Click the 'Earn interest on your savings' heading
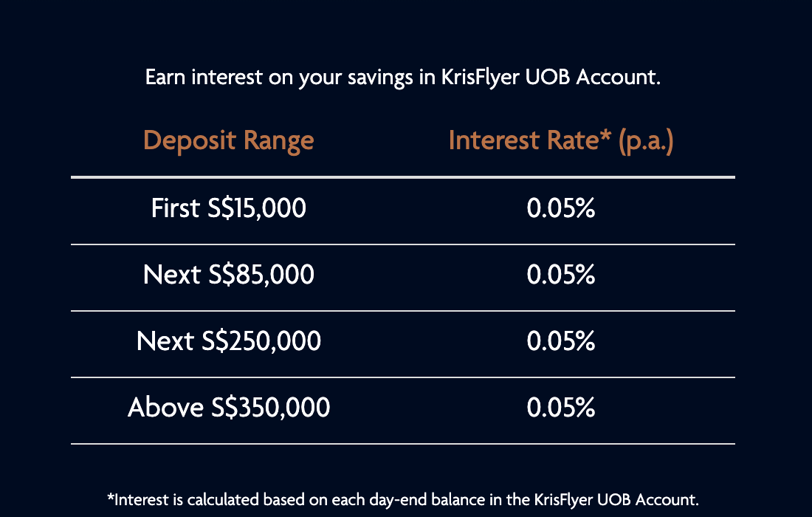The height and width of the screenshot is (517, 812). [403, 78]
